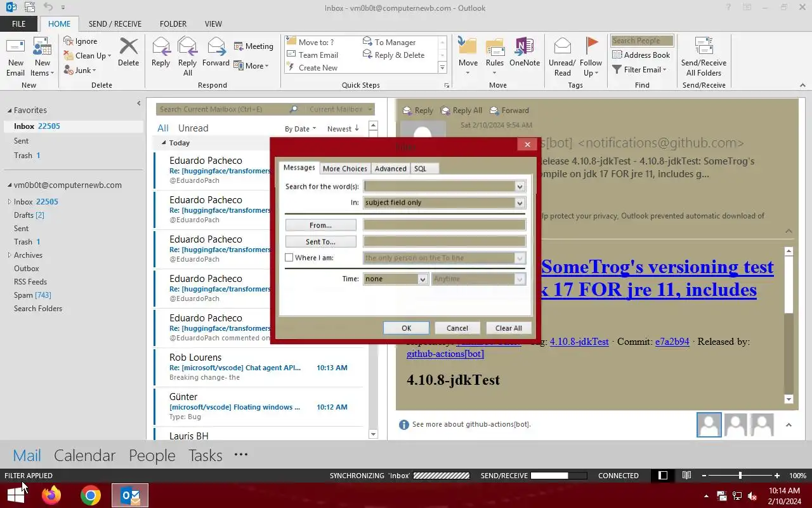This screenshot has height=508, width=812.
Task: Click the Sent To... button
Action: click(x=320, y=242)
